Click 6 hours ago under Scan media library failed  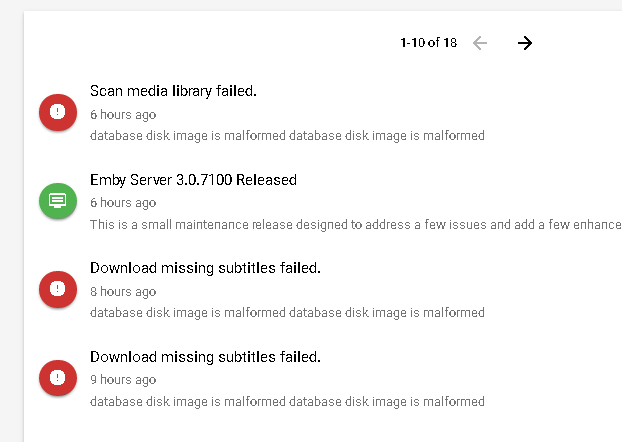point(123,115)
